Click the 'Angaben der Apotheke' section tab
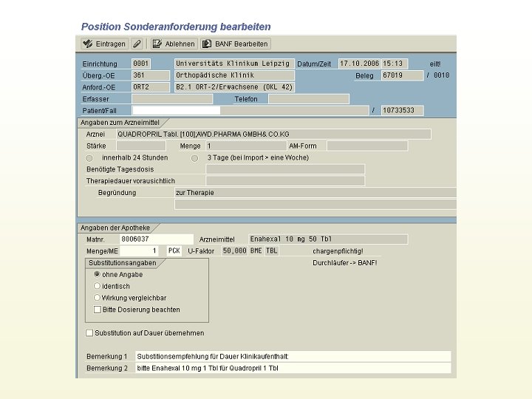 (x=115, y=228)
